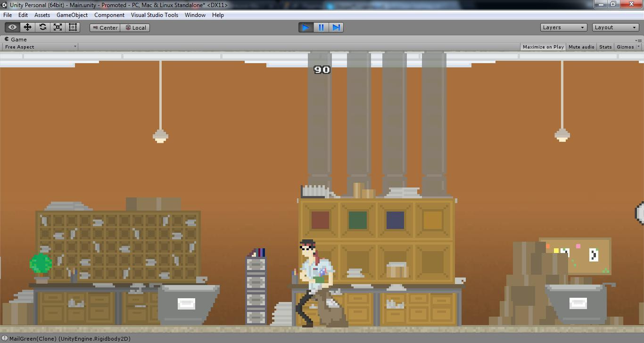644x343 pixels.
Task: Click the red mail slot box
Action: [x=320, y=220]
